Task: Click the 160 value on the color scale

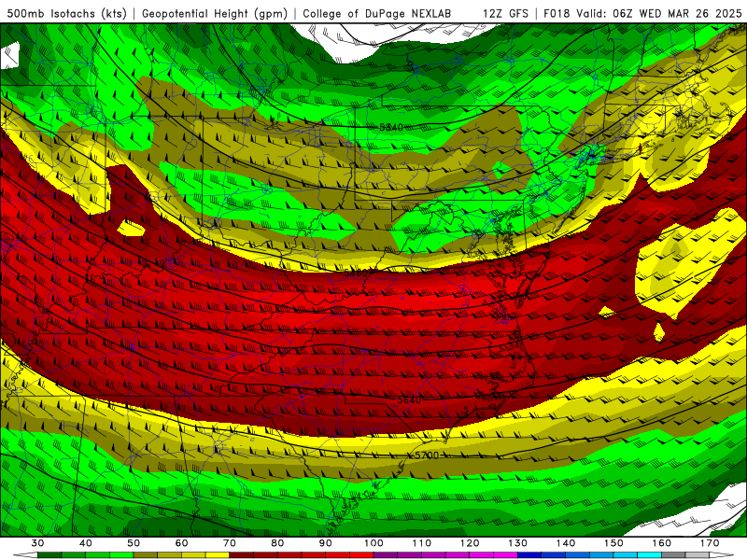Action: [x=662, y=543]
